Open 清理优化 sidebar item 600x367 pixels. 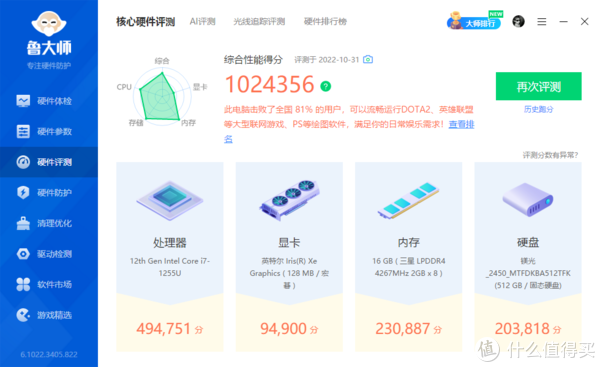pyautogui.click(x=49, y=223)
